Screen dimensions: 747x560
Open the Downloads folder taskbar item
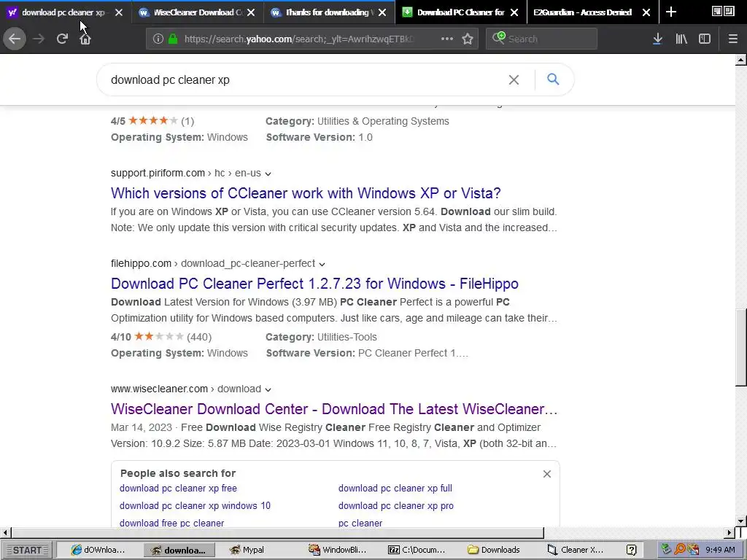[x=494, y=550]
